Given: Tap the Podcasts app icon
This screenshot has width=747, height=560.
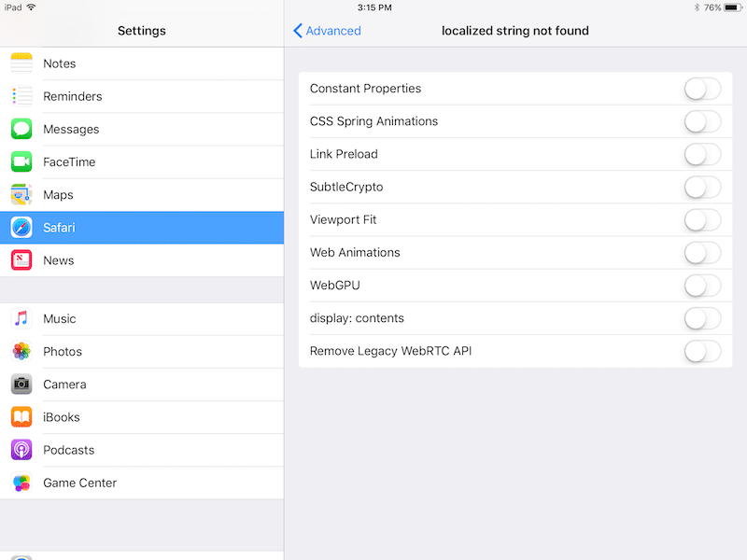Looking at the screenshot, I should click(21, 450).
